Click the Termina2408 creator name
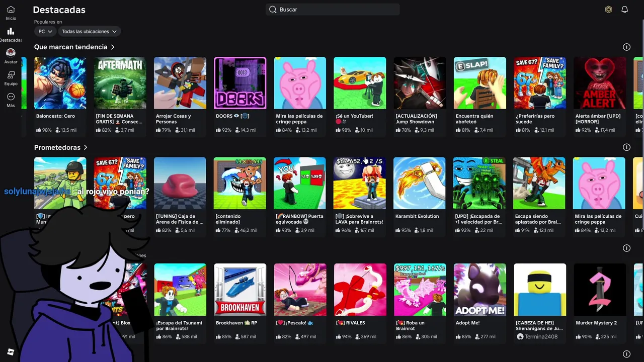 541,337
